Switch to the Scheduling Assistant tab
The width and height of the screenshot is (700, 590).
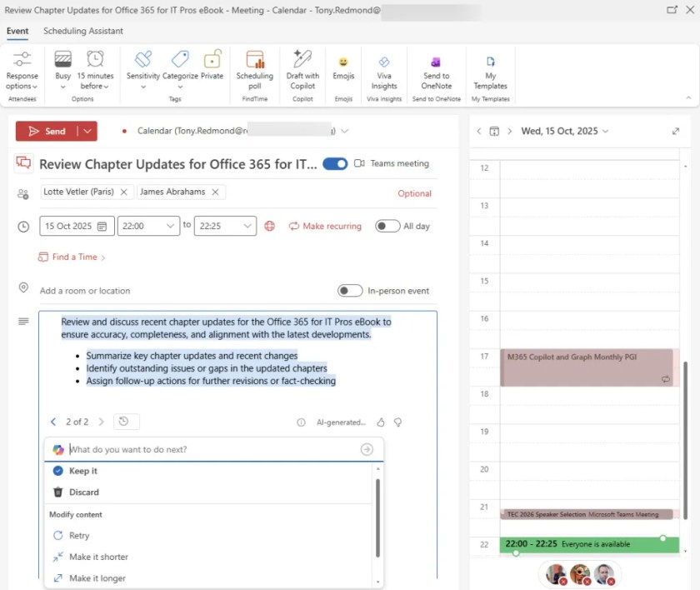[82, 32]
